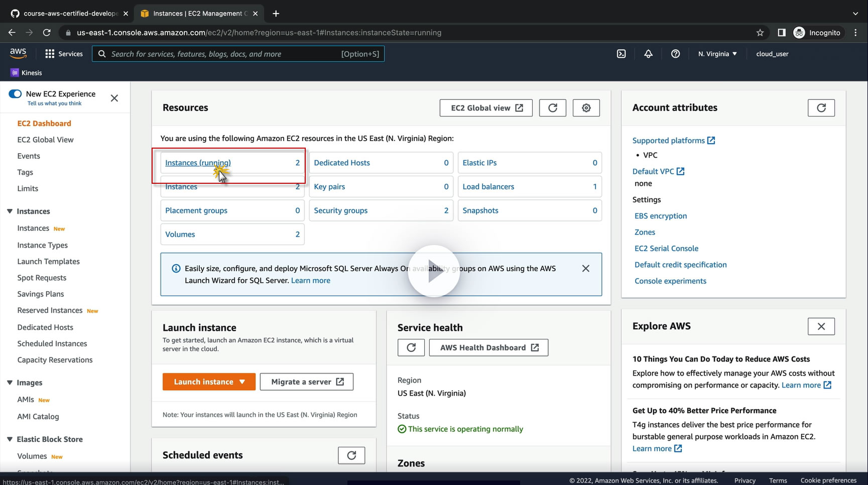Click the Kinesis favorite shortcut
Viewport: 868px width, 485px height.
[x=27, y=73]
